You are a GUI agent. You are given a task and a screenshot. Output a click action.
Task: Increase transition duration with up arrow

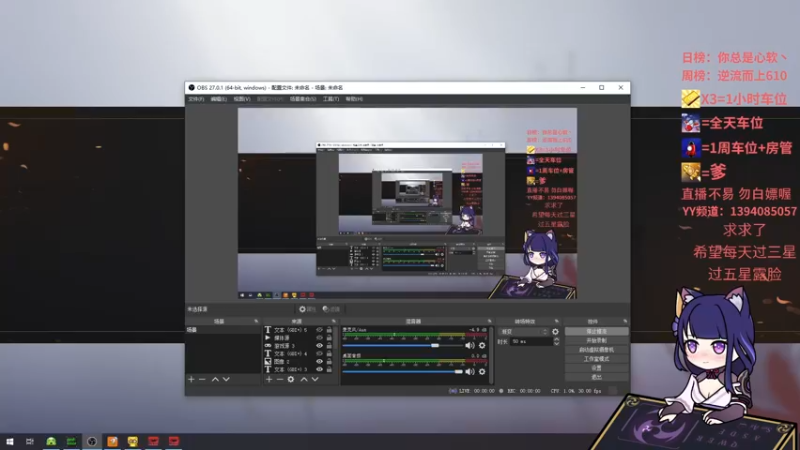[556, 339]
